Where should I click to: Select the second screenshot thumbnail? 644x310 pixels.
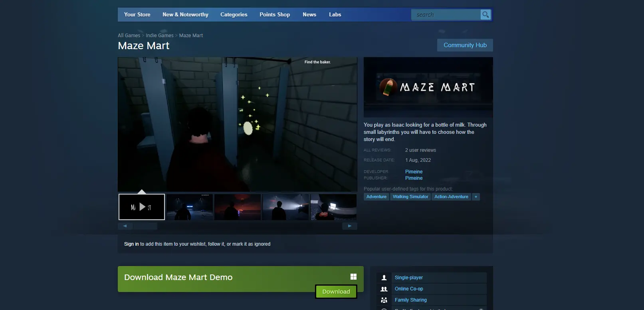pyautogui.click(x=190, y=207)
